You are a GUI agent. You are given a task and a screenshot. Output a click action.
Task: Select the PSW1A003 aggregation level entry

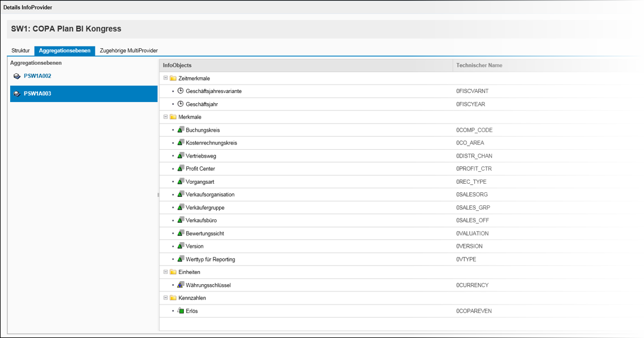point(84,94)
